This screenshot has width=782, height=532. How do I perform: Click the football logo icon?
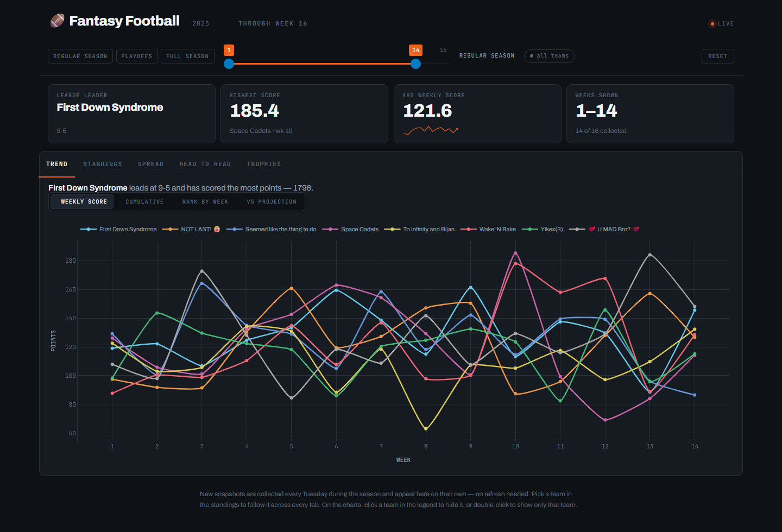[x=57, y=21]
